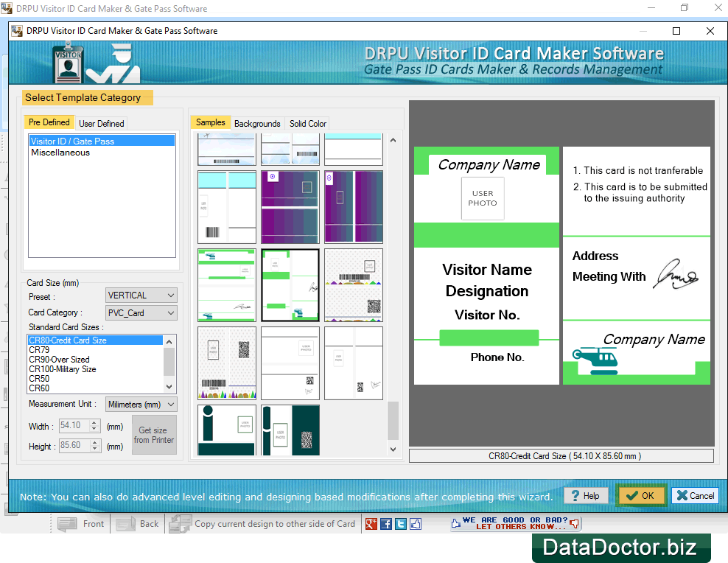Choose purple gradient vertical split template
The image size is (728, 563).
pyautogui.click(x=354, y=207)
